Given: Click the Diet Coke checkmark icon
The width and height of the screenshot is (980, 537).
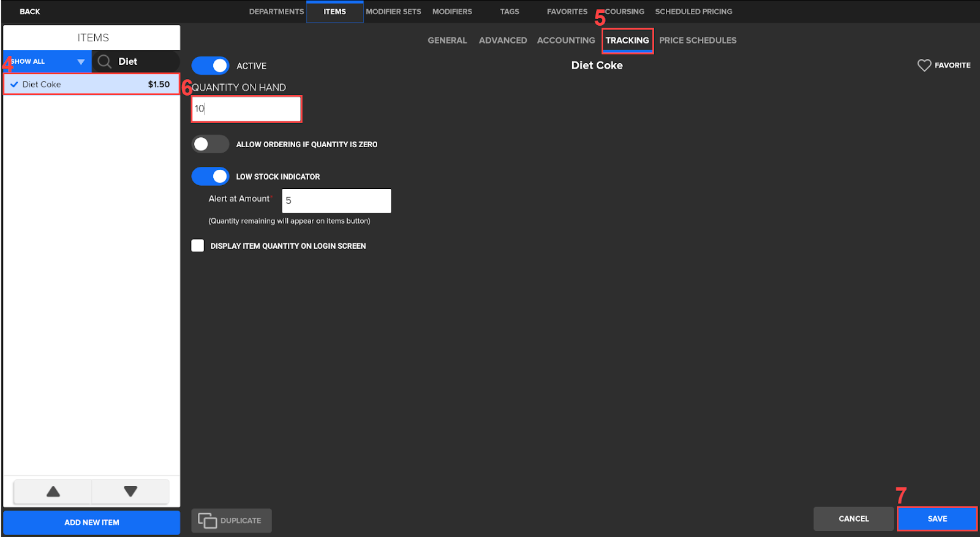Looking at the screenshot, I should [14, 85].
